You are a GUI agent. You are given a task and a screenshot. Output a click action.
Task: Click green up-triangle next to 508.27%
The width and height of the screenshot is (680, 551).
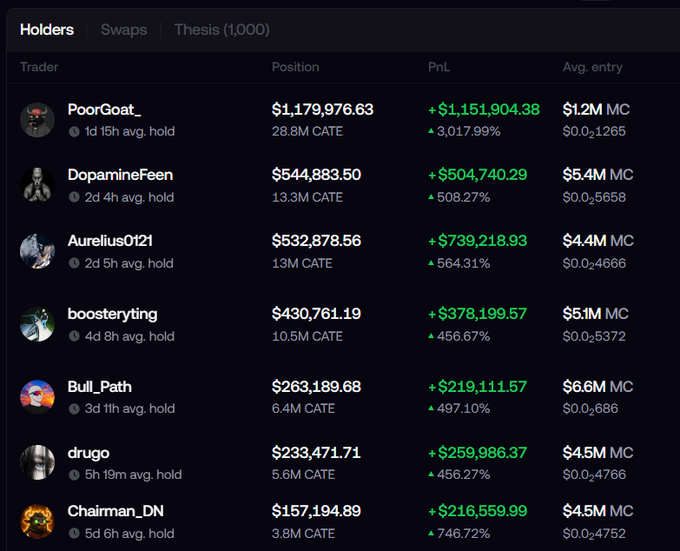pyautogui.click(x=431, y=197)
